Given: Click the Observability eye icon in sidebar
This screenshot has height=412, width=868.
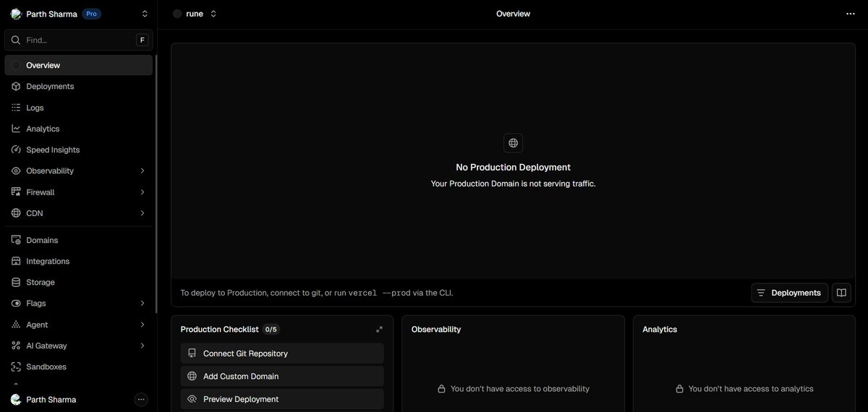Looking at the screenshot, I should coord(16,171).
